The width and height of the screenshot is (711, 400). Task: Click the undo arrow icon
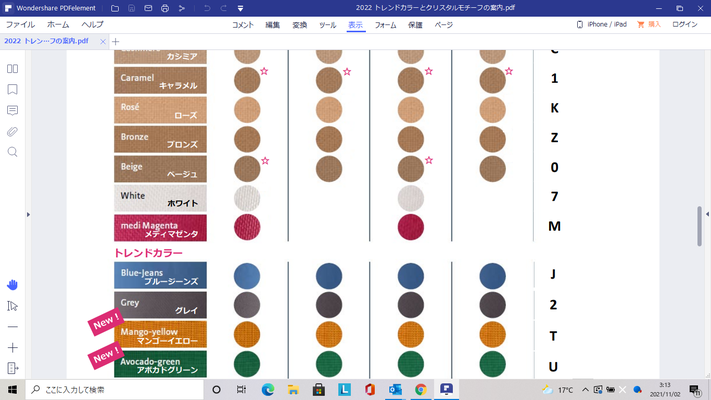pos(207,8)
